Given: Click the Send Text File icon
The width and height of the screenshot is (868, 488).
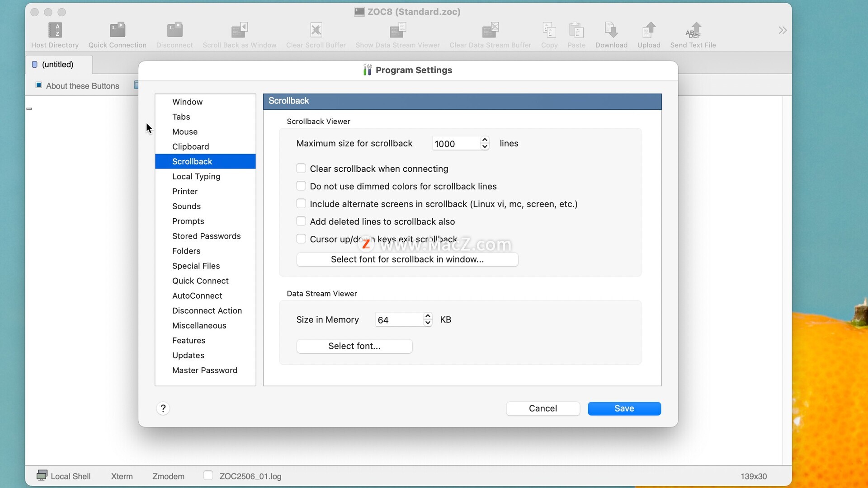Looking at the screenshot, I should coord(693,30).
